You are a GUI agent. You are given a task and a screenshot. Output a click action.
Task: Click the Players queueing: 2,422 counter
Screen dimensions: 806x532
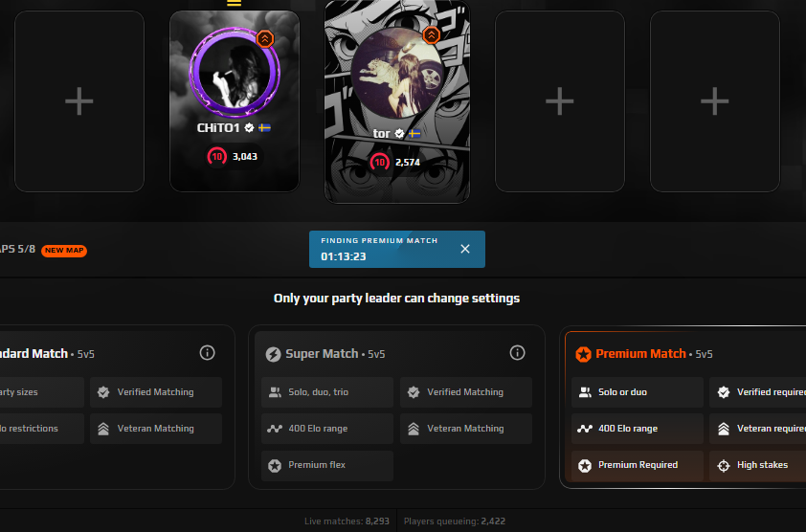455,521
